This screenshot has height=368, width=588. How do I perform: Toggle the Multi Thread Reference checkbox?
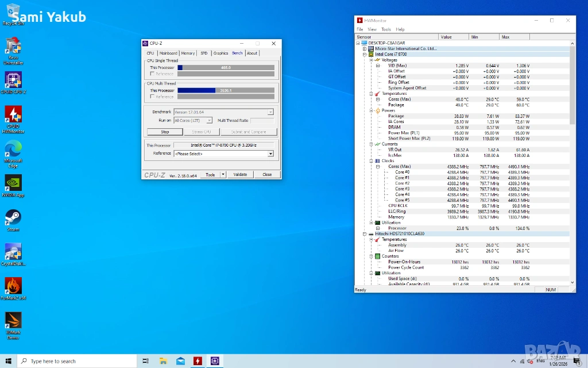coord(152,97)
